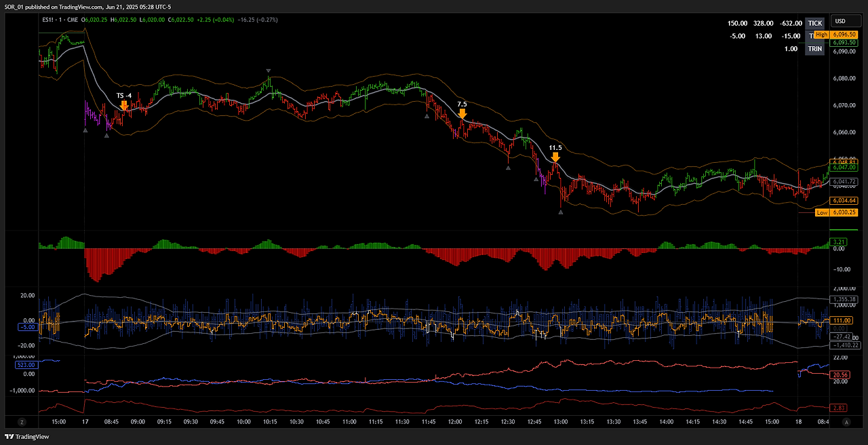Click the 15:00 label near the 18 date
This screenshot has width=868, height=445.
click(x=772, y=421)
